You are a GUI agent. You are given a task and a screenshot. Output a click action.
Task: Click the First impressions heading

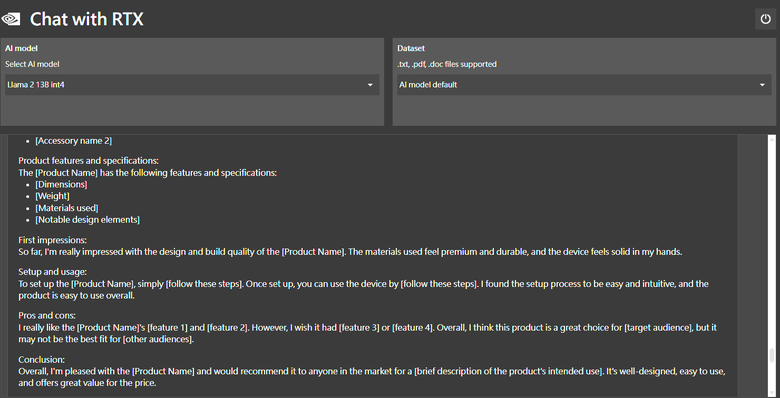[x=53, y=240]
